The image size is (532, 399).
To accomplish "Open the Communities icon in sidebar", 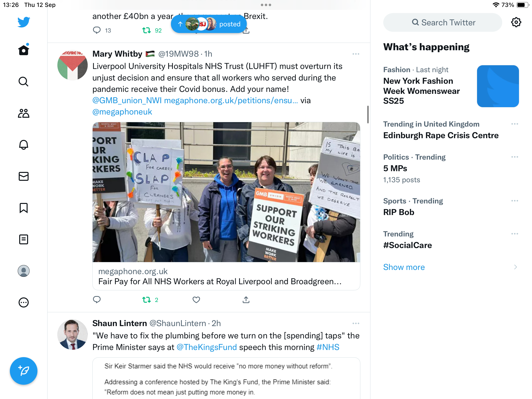I will tap(24, 113).
